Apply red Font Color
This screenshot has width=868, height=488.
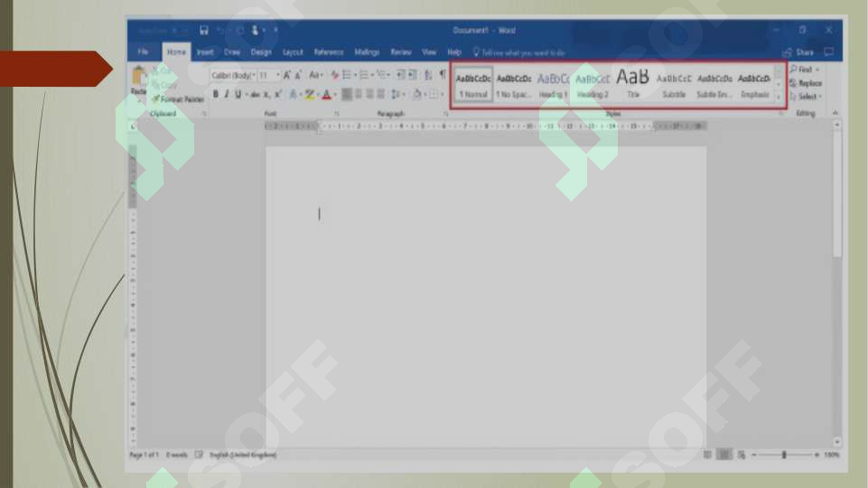pyautogui.click(x=327, y=95)
